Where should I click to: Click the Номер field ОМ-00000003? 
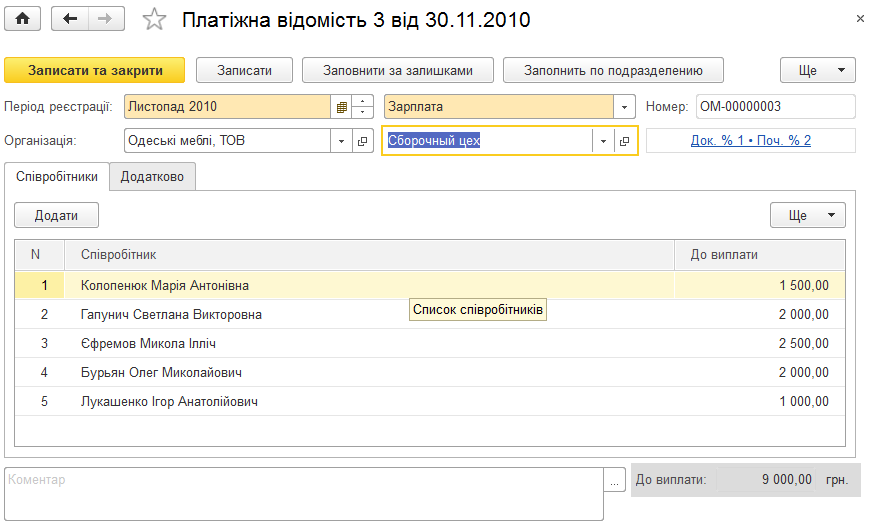pyautogui.click(x=776, y=107)
